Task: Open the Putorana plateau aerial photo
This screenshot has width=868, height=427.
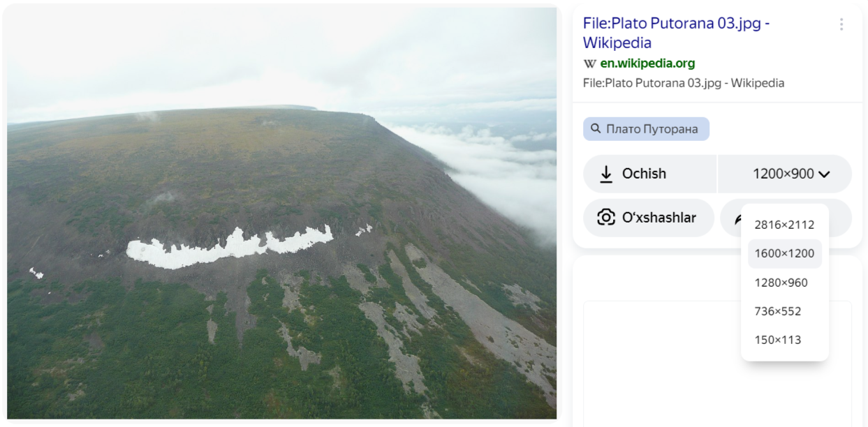Action: (281, 213)
